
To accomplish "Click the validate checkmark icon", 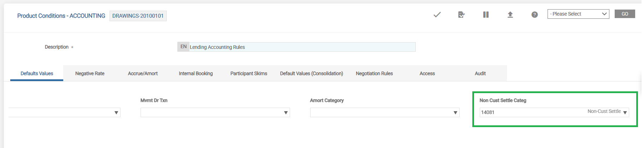I will tap(437, 15).
